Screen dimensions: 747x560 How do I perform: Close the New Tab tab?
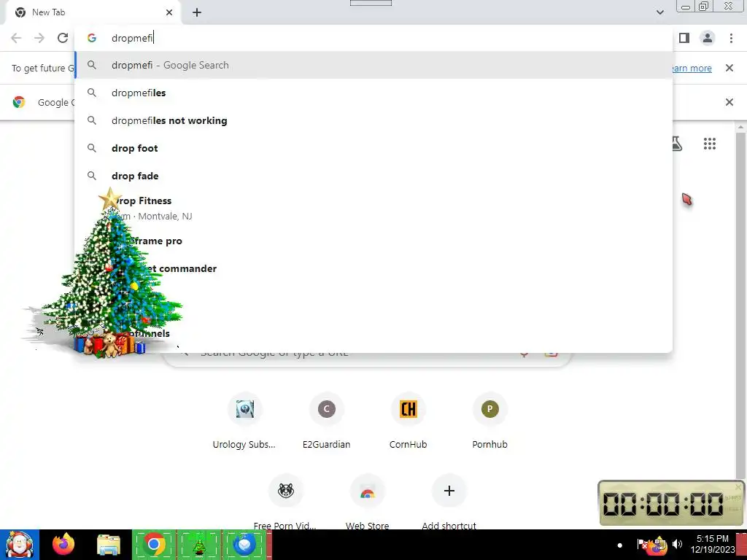point(169,12)
